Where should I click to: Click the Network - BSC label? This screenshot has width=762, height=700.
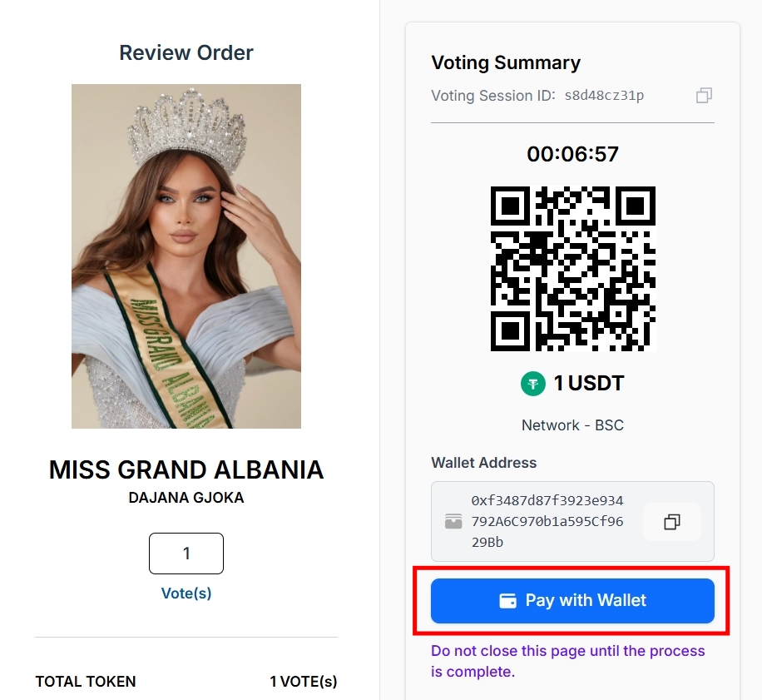[572, 425]
